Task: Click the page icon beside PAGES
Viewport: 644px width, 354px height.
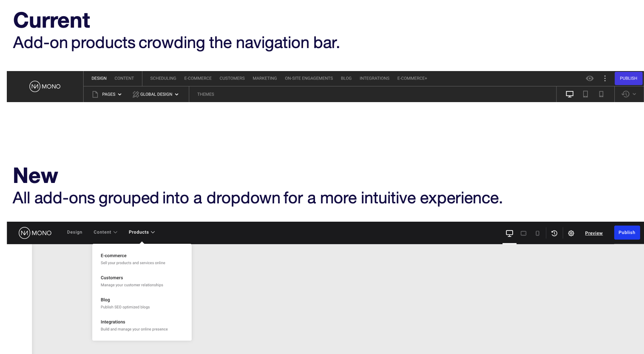Action: pos(95,94)
